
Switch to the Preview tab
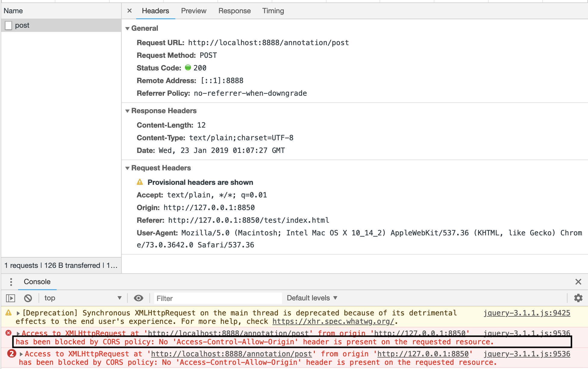[x=193, y=11]
